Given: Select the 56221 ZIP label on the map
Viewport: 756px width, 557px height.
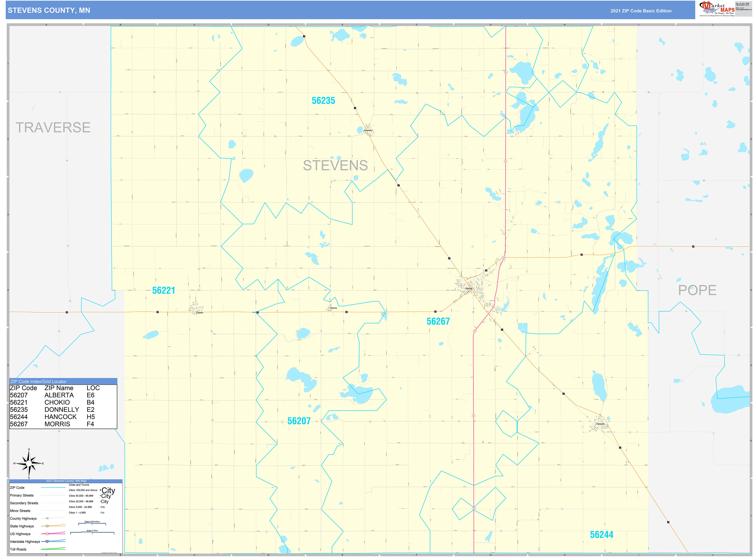Looking at the screenshot, I should click(x=163, y=290).
